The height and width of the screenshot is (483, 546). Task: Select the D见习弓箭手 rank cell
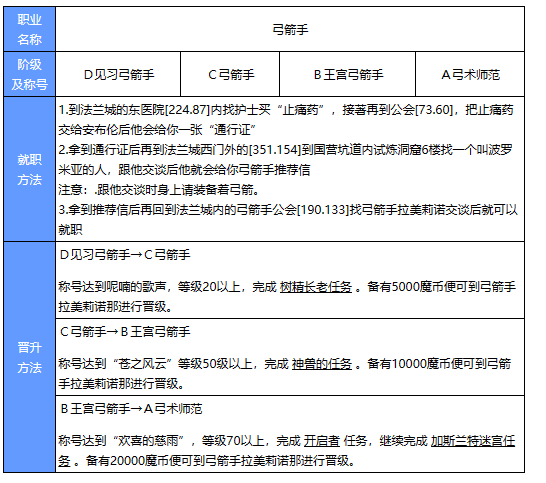pyautogui.click(x=118, y=74)
